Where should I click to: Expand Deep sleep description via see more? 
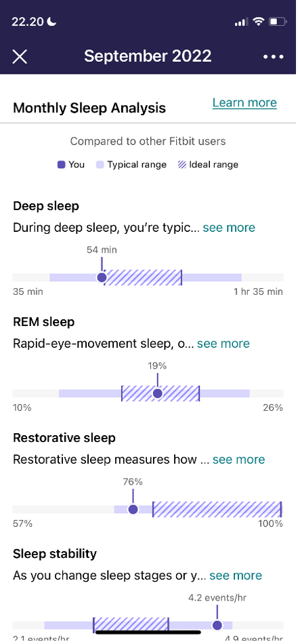click(x=229, y=228)
